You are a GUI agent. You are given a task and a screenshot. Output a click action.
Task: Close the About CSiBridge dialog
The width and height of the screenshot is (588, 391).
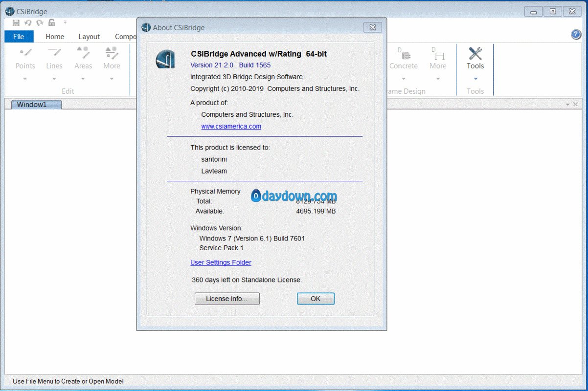coord(373,27)
